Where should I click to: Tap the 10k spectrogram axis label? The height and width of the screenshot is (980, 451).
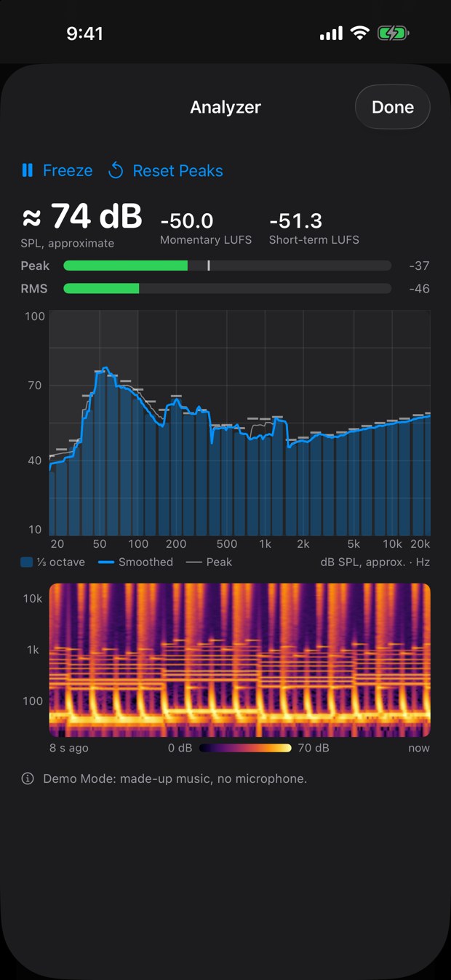coord(31,598)
